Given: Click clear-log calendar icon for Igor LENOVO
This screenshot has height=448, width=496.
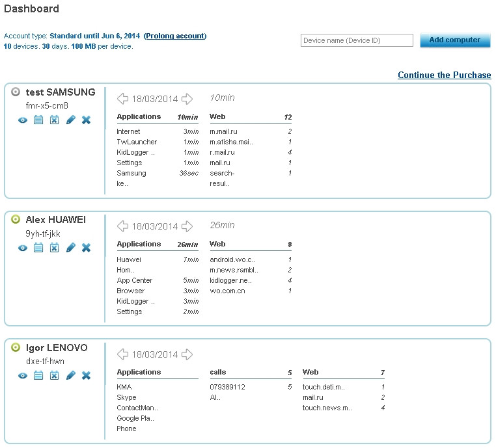Looking at the screenshot, I should click(55, 376).
